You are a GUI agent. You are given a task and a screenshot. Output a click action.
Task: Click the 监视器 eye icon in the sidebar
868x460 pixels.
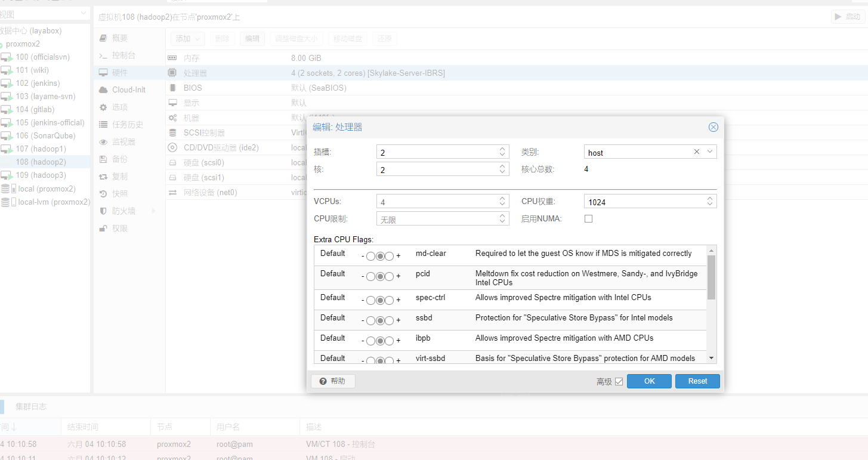[x=103, y=142]
